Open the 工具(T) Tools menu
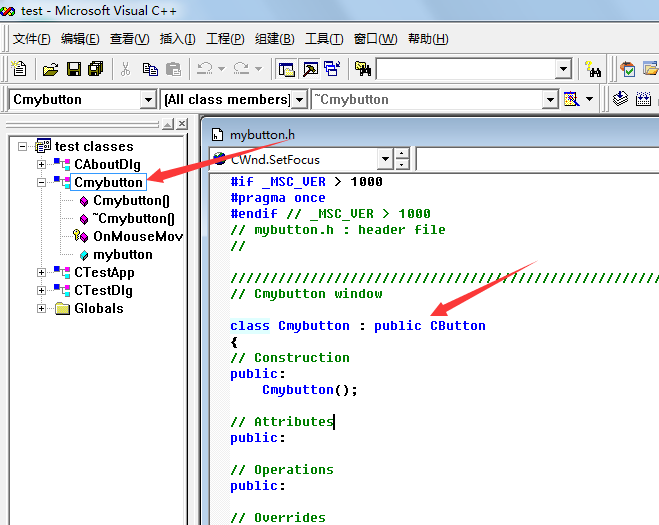The image size is (659, 525). pyautogui.click(x=324, y=39)
